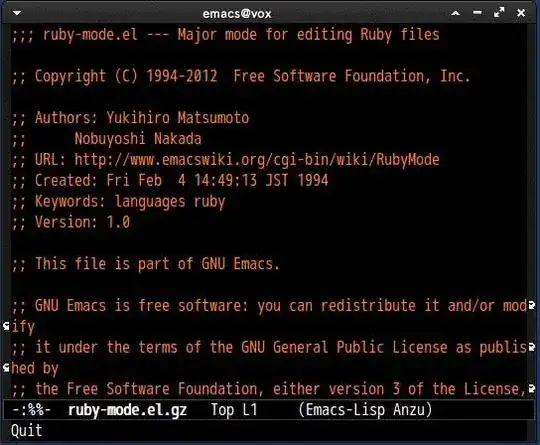The image size is (540, 445).
Task: Click right-fringe wrap arrow on 'as publis' line
Action: click(x=532, y=347)
